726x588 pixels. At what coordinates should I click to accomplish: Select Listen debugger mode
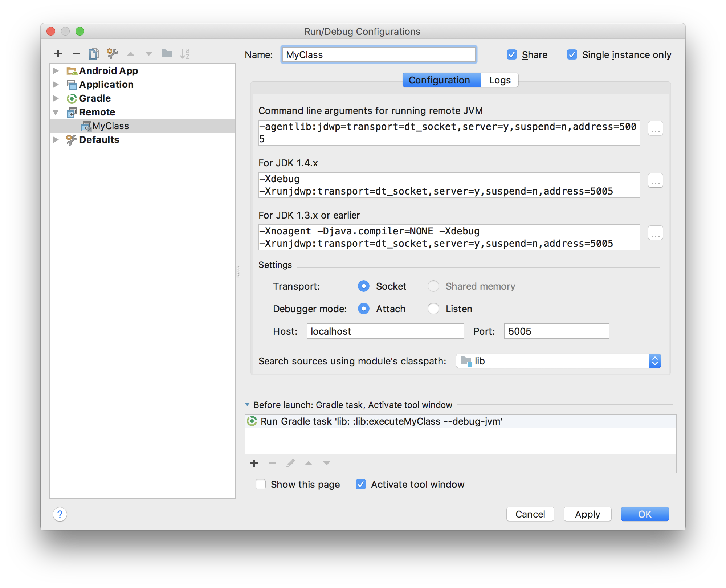click(433, 309)
